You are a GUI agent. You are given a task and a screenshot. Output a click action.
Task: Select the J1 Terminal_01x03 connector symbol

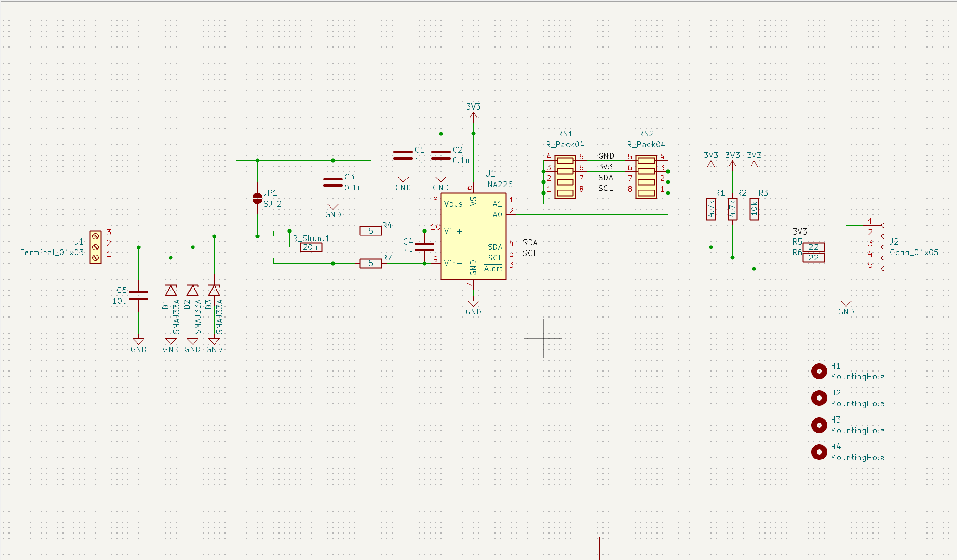[x=95, y=247]
